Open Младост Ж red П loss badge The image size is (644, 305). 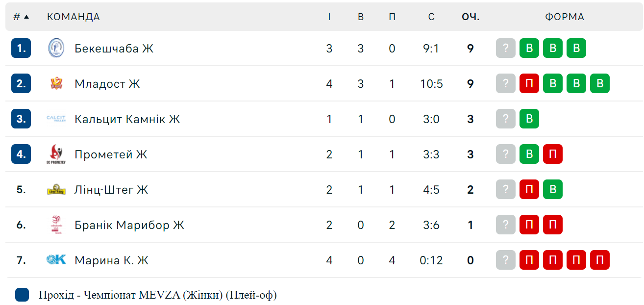(529, 83)
